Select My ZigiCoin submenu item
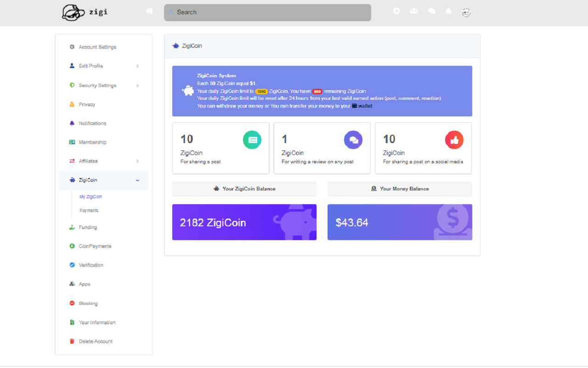The image size is (588, 368). point(90,196)
